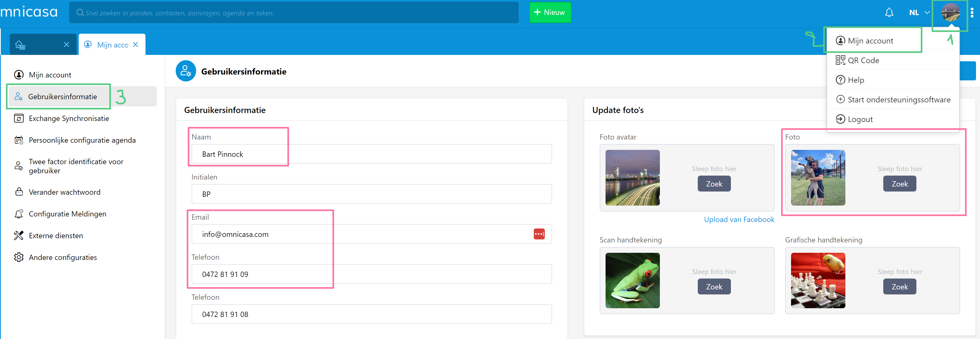
Task: Click the frog Scan handtekening thumbnail
Action: (632, 280)
